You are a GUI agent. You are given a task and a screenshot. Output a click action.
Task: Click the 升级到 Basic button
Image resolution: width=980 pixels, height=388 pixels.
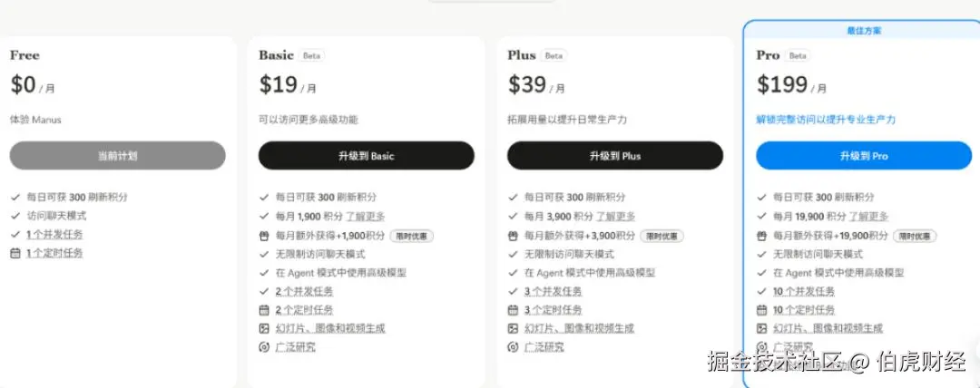click(367, 156)
